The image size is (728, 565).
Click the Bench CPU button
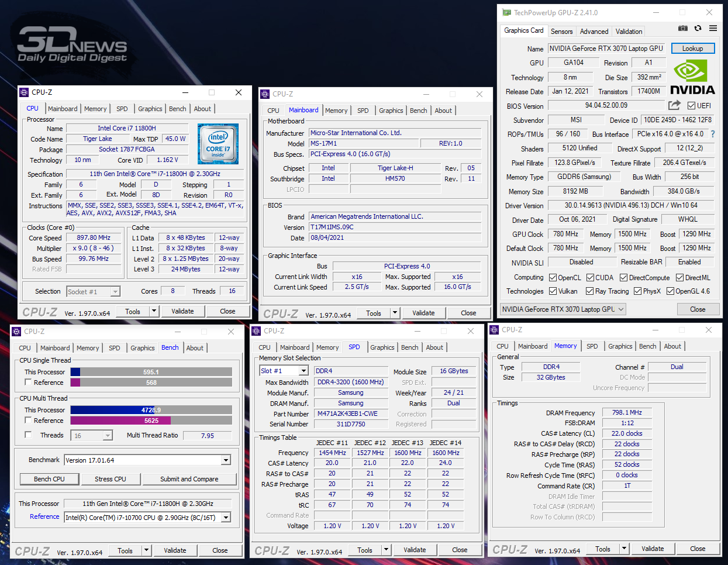tap(49, 479)
